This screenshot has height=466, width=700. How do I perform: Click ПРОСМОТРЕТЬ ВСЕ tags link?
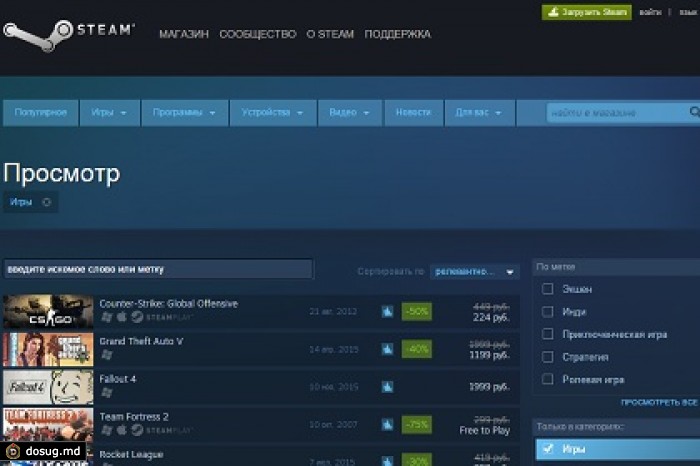point(659,402)
